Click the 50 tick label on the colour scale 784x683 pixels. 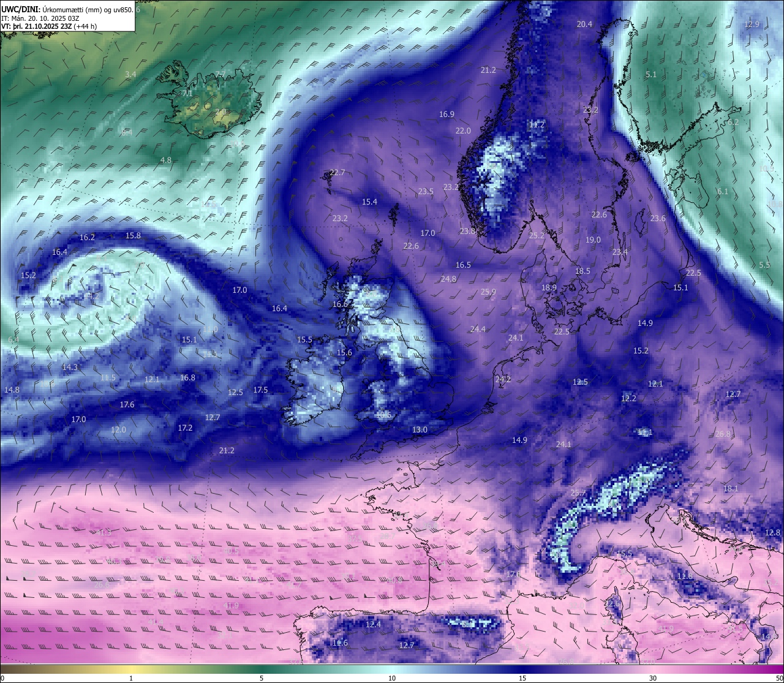tap(779, 678)
